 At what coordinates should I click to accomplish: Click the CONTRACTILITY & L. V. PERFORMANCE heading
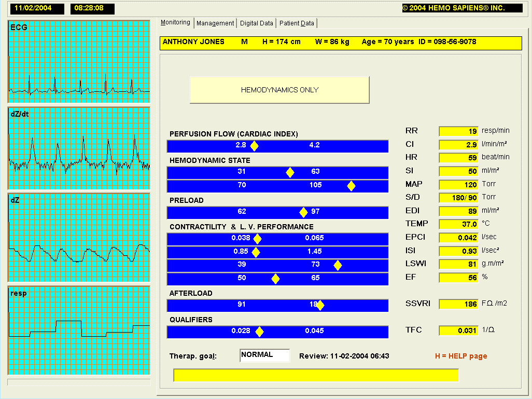241,227
